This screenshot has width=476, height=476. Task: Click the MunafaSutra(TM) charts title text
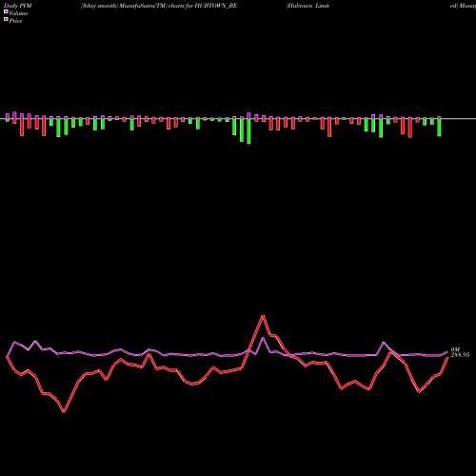[159, 6]
